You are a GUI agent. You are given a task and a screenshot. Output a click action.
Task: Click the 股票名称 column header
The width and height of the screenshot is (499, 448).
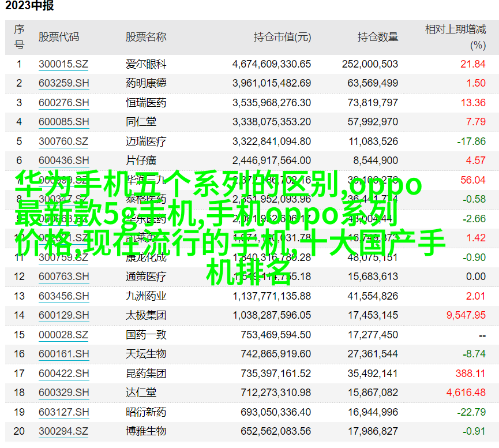(146, 38)
